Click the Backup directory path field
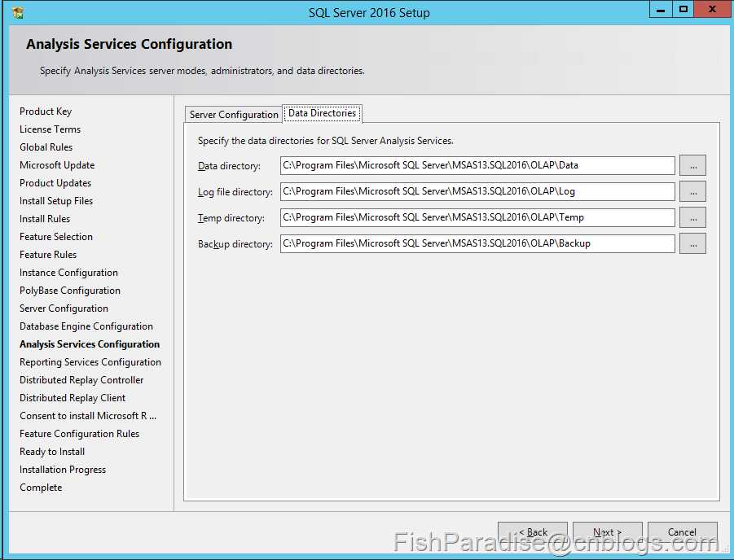The image size is (734, 560). point(477,243)
